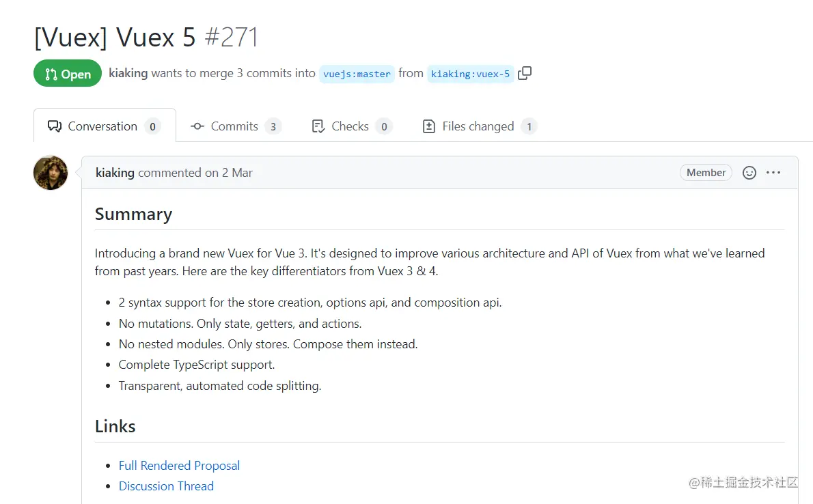Click the Links heading
This screenshot has height=504, width=813.
[x=115, y=426]
